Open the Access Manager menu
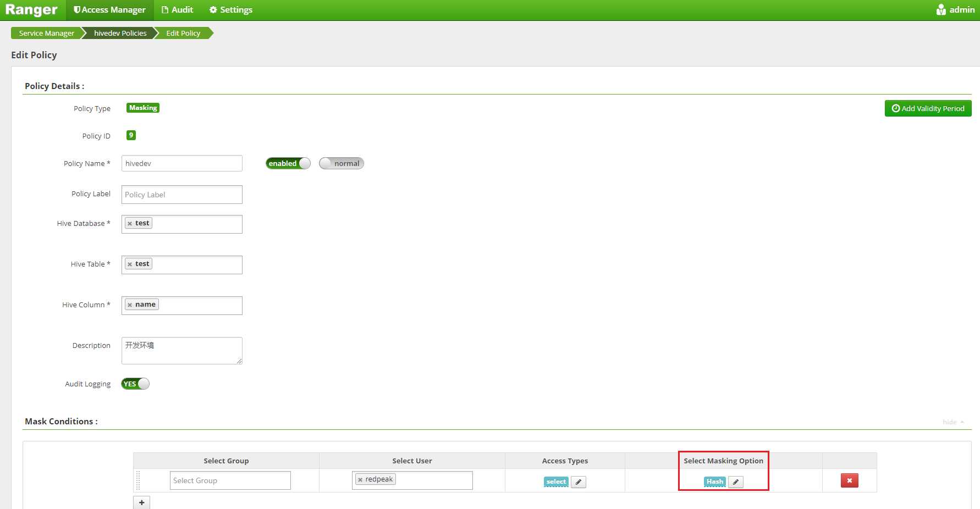 pyautogui.click(x=109, y=10)
